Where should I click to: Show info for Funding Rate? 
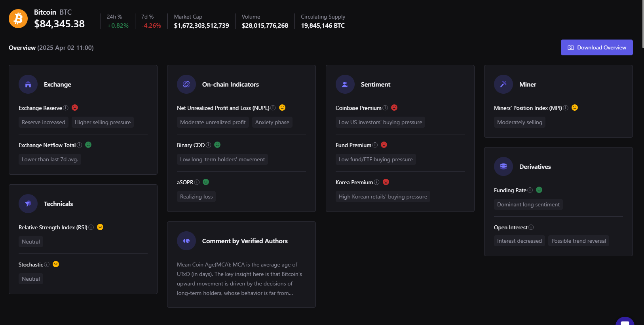[530, 190]
